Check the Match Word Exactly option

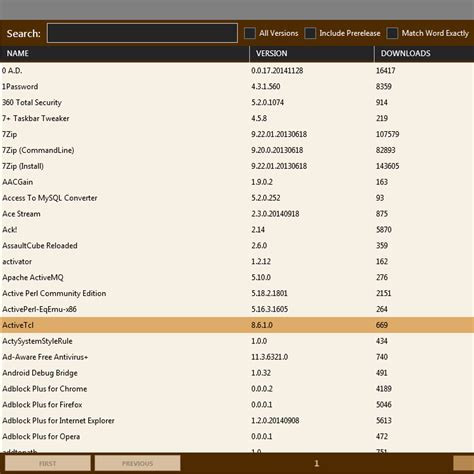[392, 33]
